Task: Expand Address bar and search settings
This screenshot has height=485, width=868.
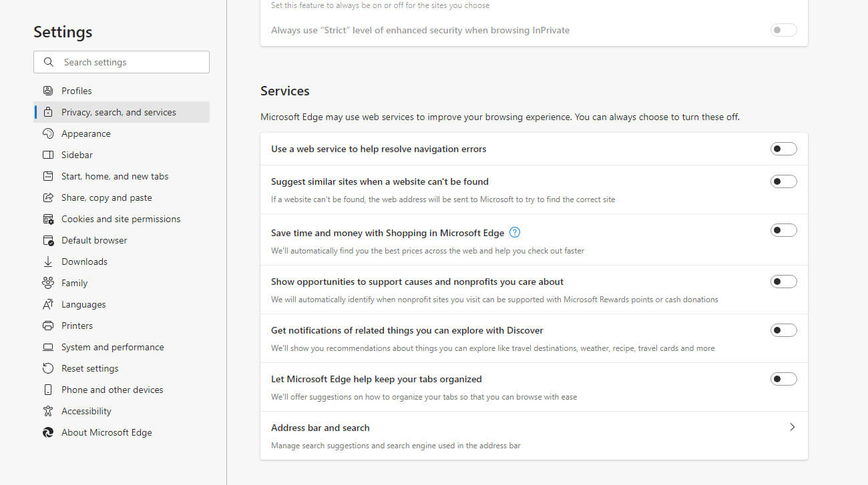Action: click(x=792, y=427)
